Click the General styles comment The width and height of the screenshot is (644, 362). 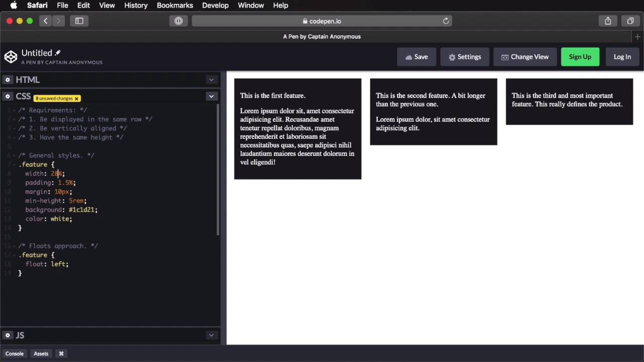pos(56,155)
